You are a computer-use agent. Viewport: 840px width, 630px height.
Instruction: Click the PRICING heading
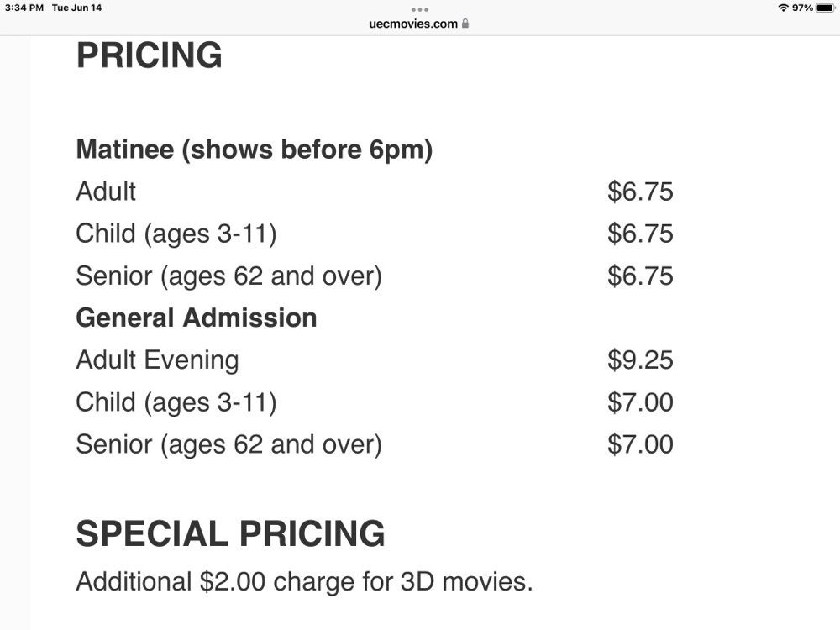149,55
